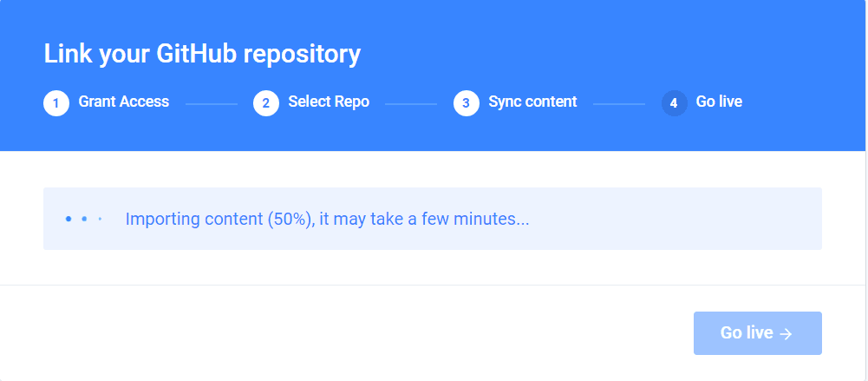
Task: Select the Select Repo step label
Action: point(329,102)
